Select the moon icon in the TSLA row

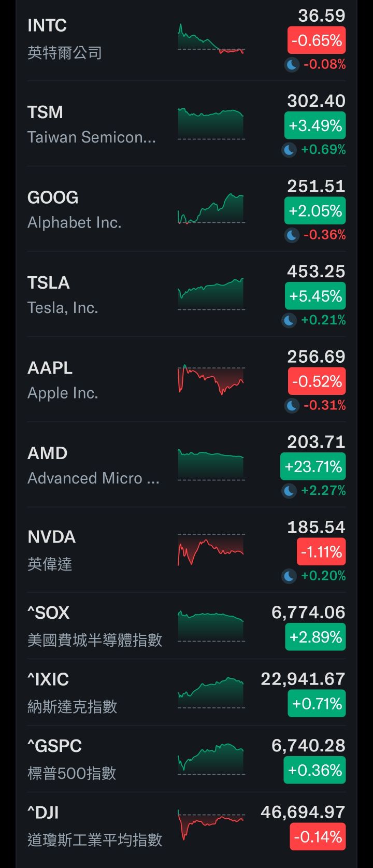[x=289, y=320]
